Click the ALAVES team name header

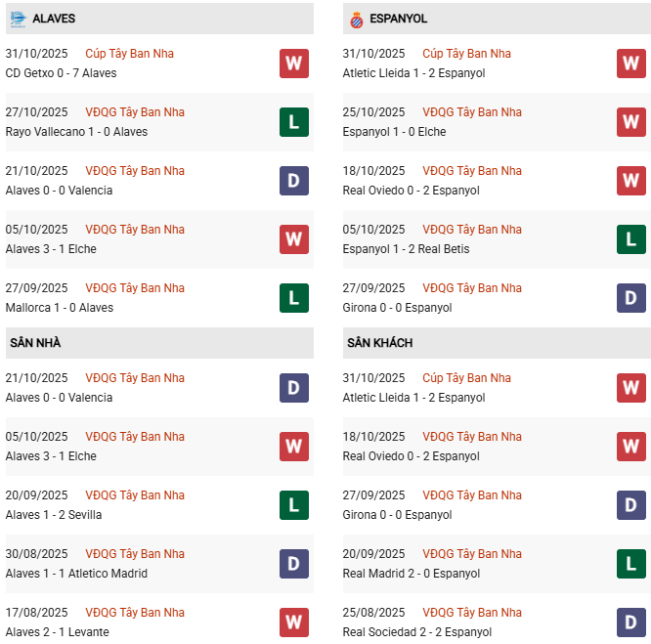[x=54, y=19]
